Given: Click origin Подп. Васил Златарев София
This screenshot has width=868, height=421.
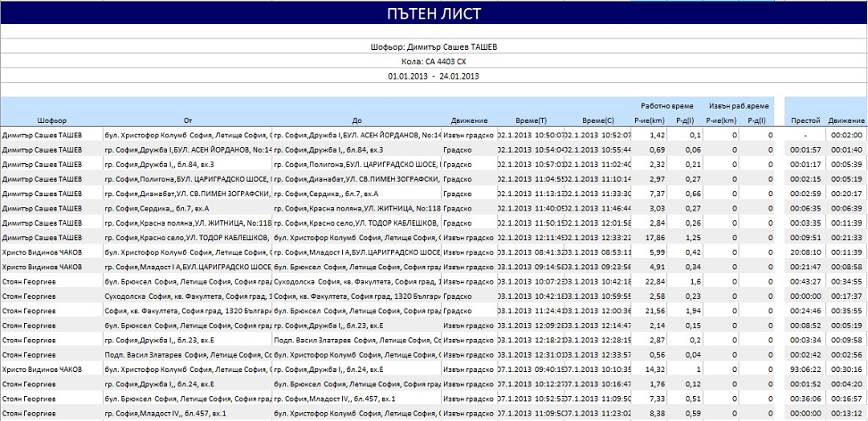Looking at the screenshot, I should (188, 355).
